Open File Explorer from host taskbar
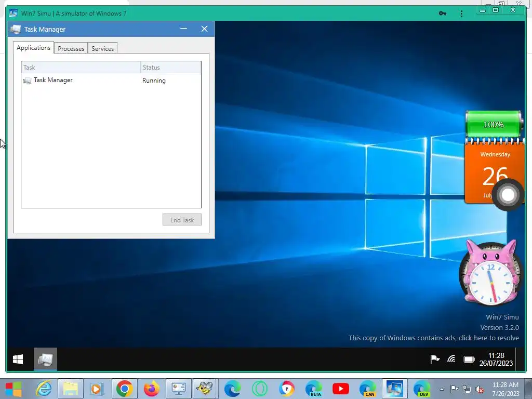Screen dimensions: 532x399 [70, 389]
